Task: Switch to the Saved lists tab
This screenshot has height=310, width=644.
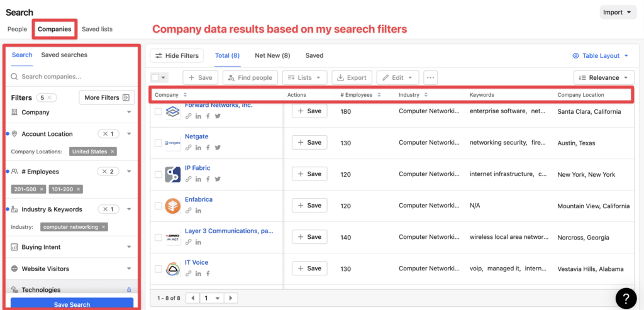Action: pyautogui.click(x=97, y=29)
